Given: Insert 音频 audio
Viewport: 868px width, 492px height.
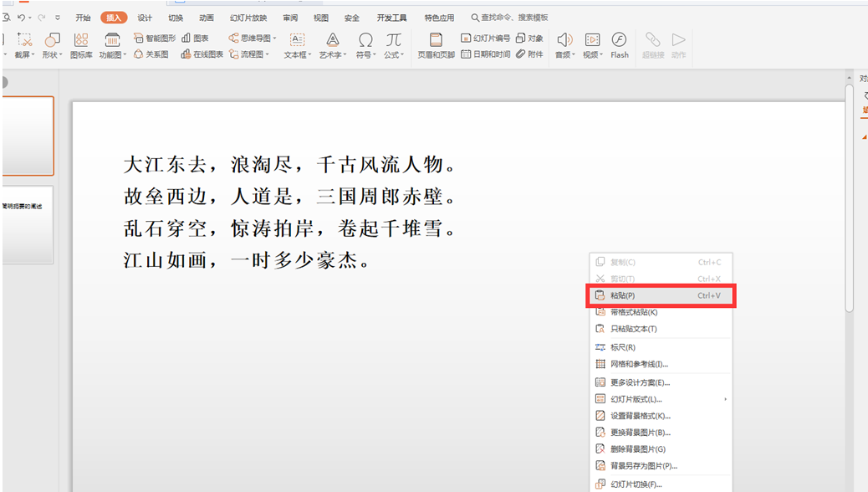Looking at the screenshot, I should click(564, 45).
